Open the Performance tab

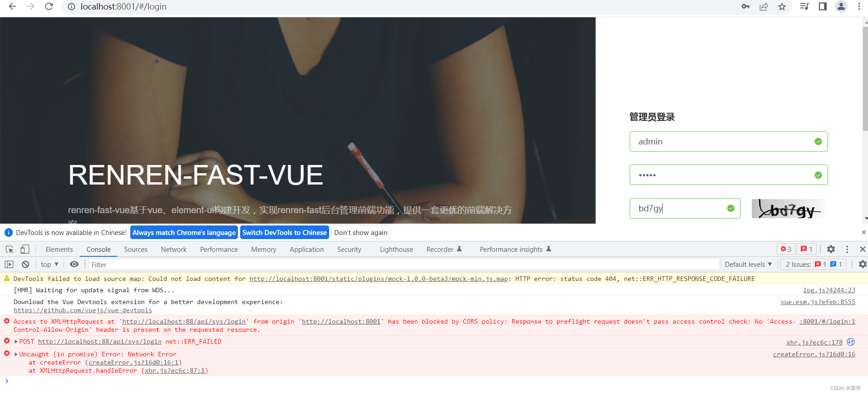point(219,249)
